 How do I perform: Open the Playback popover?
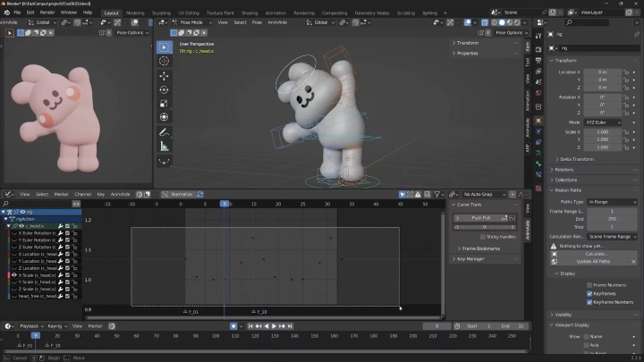pyautogui.click(x=31, y=326)
